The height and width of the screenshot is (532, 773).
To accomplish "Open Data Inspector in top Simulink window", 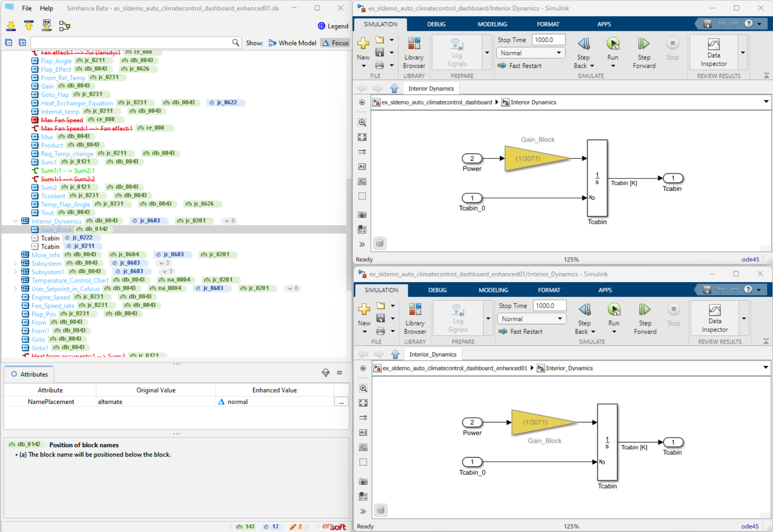I will click(x=713, y=52).
